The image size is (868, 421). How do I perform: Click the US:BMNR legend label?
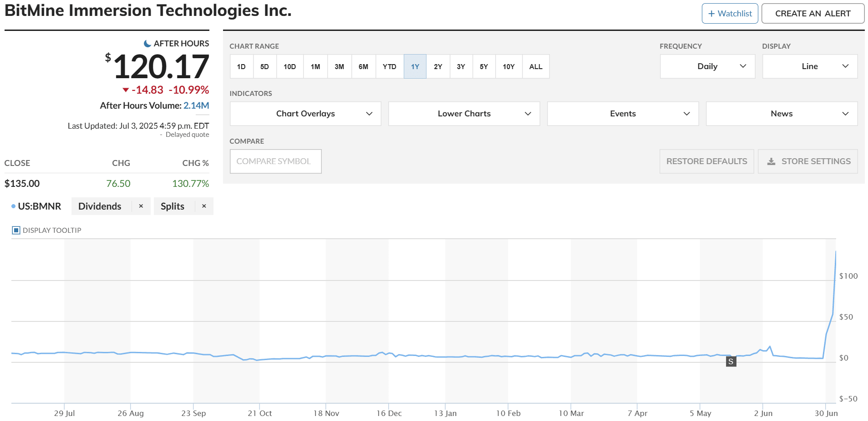coord(40,206)
